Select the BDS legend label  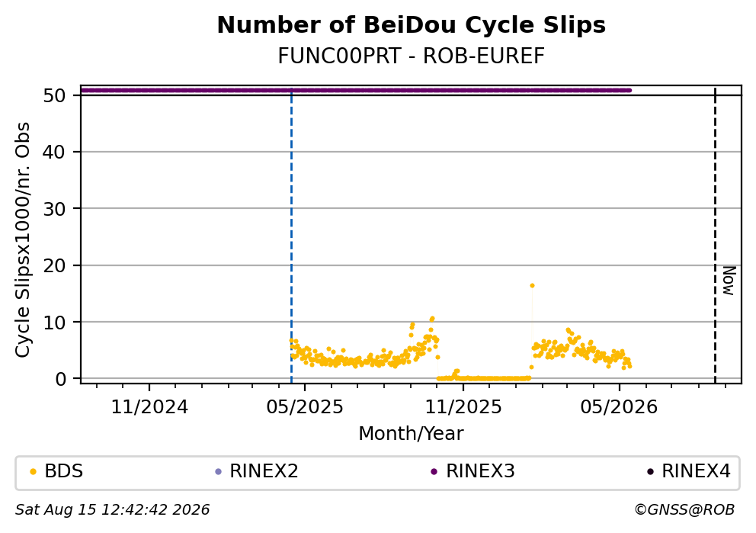coord(64,471)
